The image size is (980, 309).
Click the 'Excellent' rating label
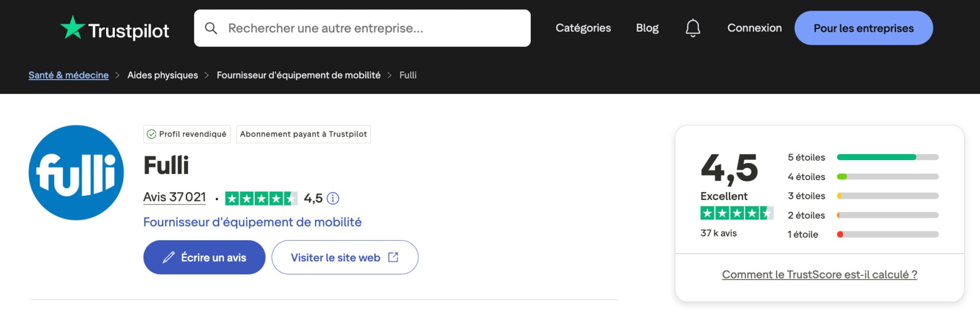(x=724, y=196)
